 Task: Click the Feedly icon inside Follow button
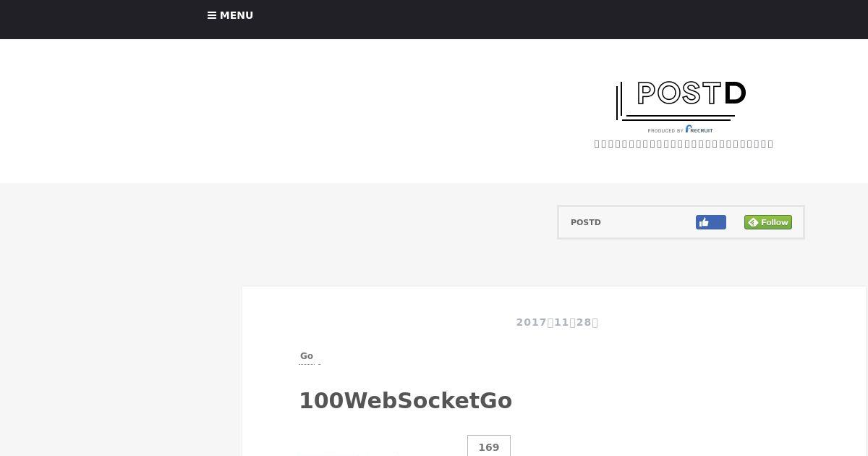pos(753,222)
